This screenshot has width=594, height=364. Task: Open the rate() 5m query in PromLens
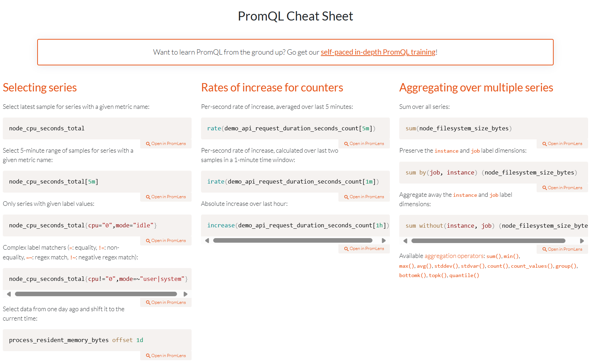(364, 144)
